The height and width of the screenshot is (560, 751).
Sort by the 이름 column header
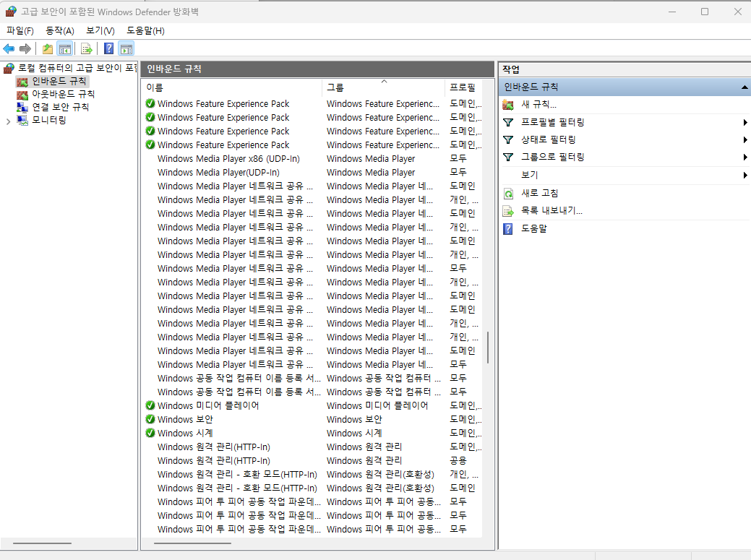click(x=232, y=87)
